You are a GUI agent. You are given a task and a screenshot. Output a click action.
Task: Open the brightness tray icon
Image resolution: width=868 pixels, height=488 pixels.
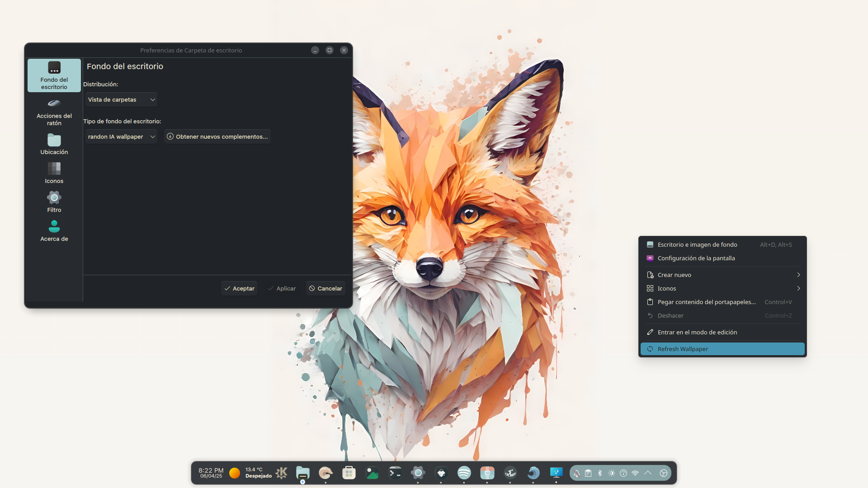[612, 473]
